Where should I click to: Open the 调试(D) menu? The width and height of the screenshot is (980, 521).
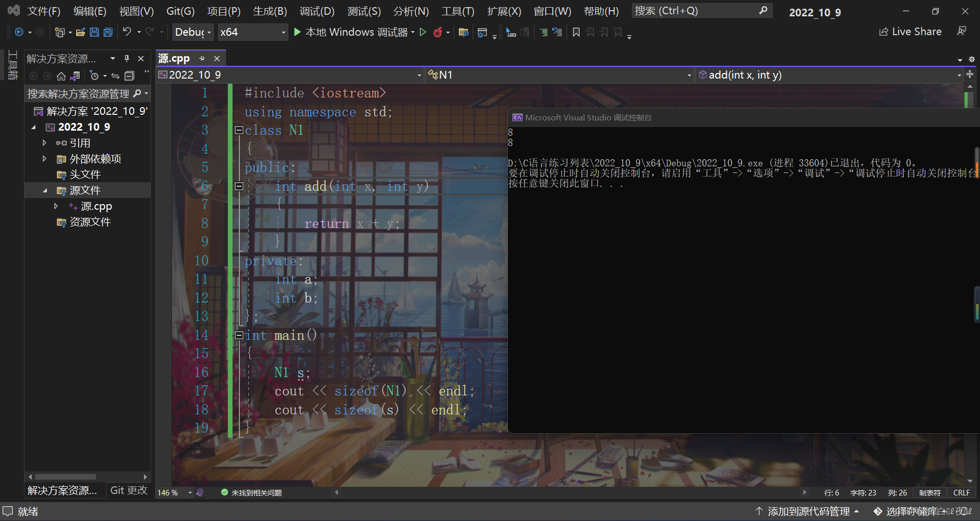tap(317, 11)
